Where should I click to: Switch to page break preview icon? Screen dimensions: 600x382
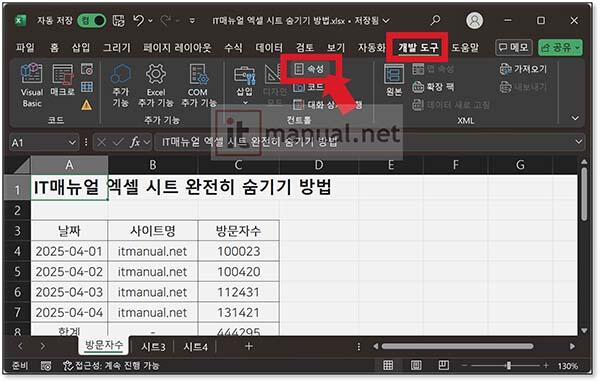[444, 365]
